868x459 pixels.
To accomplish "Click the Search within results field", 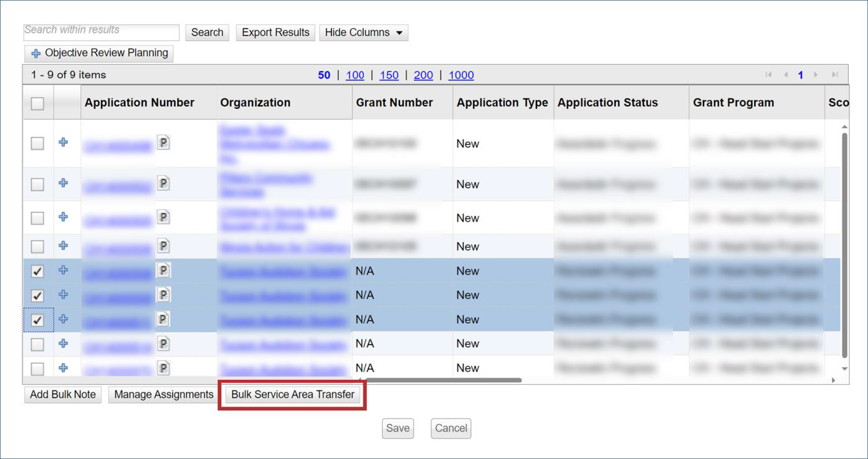I will 101,32.
